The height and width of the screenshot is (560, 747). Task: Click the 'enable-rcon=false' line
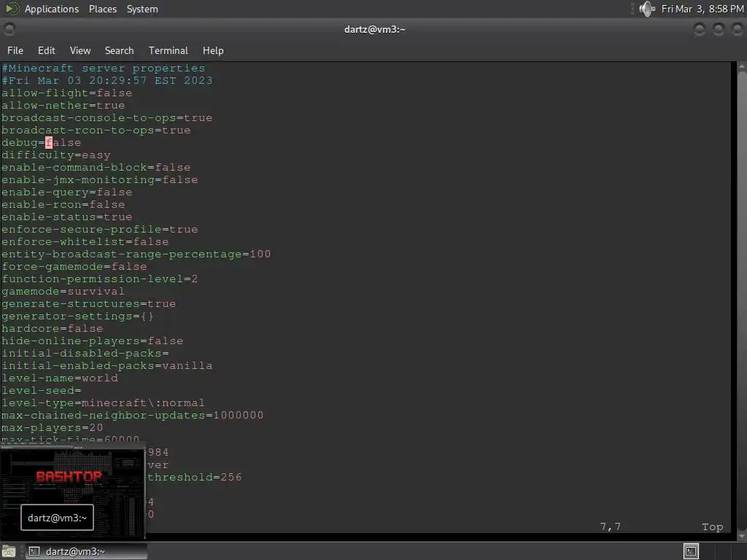click(63, 204)
